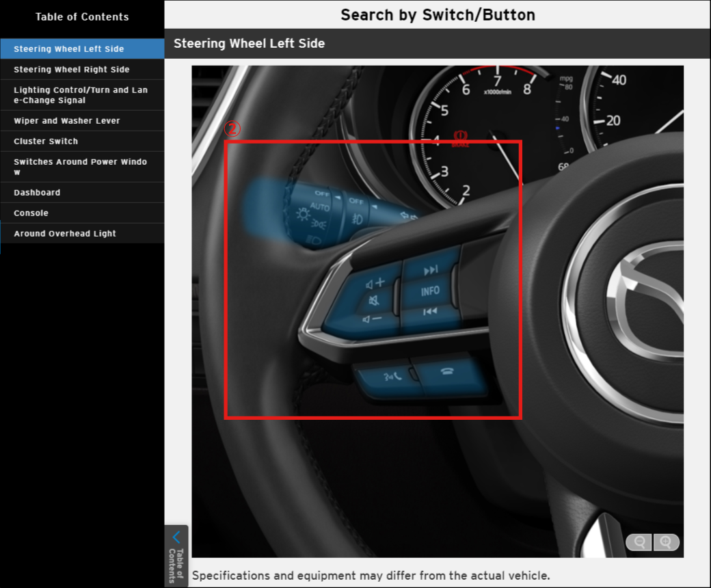Zoom in on the steering wheel image

pos(666,542)
